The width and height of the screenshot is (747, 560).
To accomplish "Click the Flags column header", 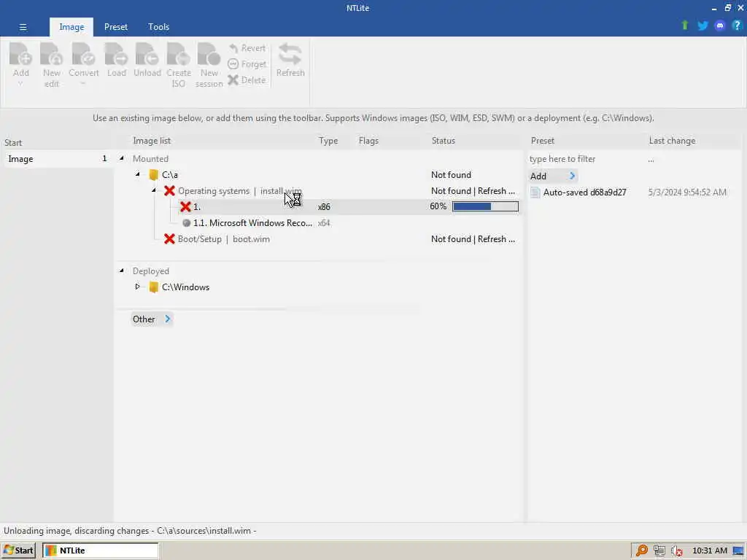I will [368, 141].
